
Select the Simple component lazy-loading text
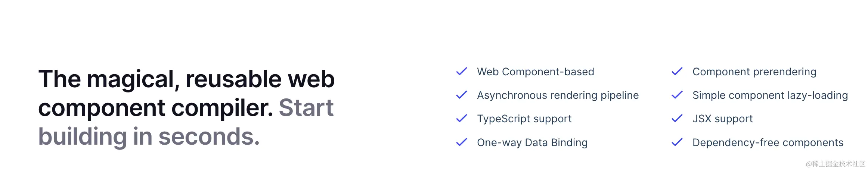tap(770, 95)
